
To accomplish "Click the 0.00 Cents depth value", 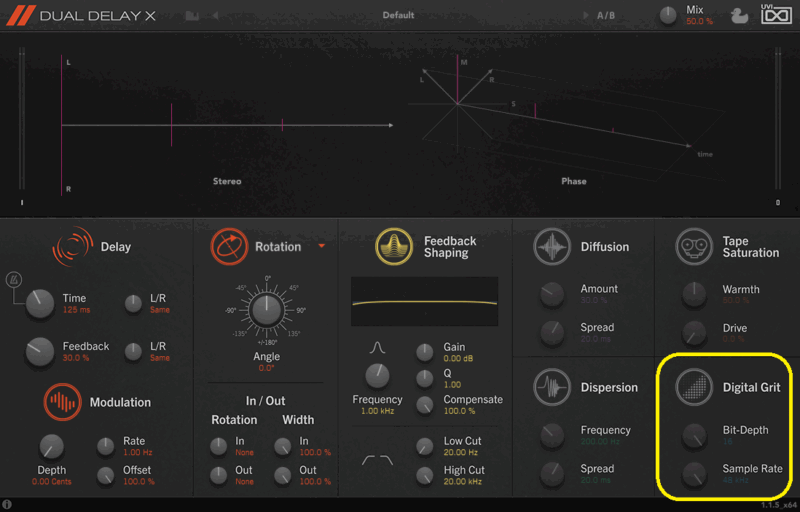I will 52,481.
